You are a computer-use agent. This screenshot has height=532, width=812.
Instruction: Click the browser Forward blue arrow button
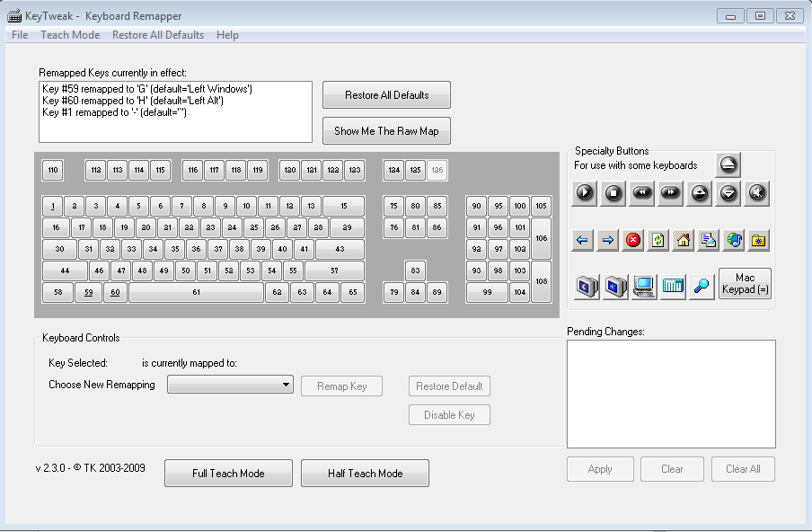pyautogui.click(x=607, y=240)
